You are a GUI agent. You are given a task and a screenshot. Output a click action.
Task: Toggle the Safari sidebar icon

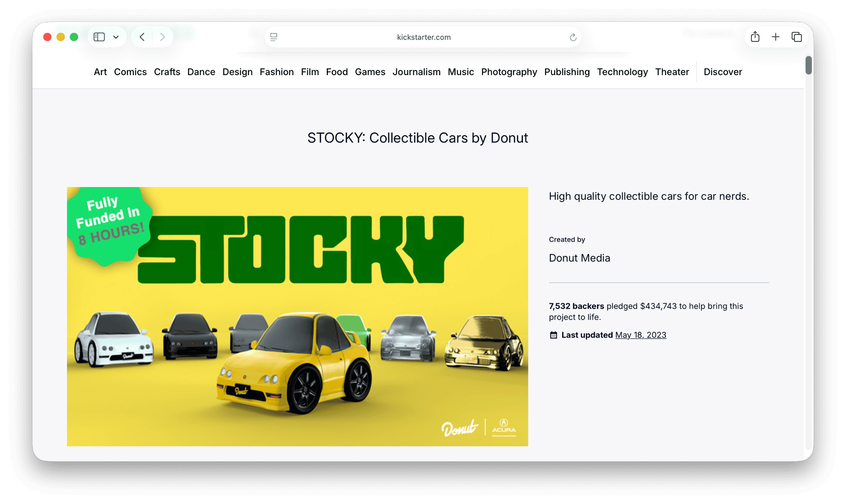point(99,37)
